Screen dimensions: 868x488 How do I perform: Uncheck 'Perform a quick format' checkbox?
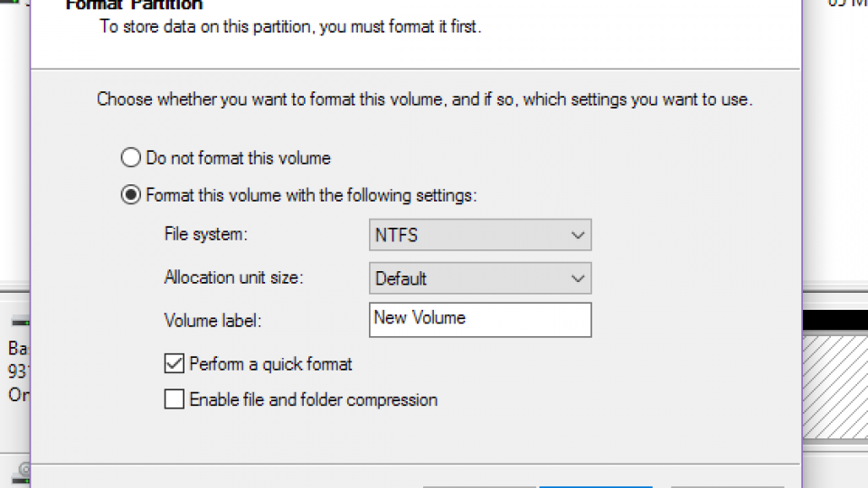click(x=175, y=363)
